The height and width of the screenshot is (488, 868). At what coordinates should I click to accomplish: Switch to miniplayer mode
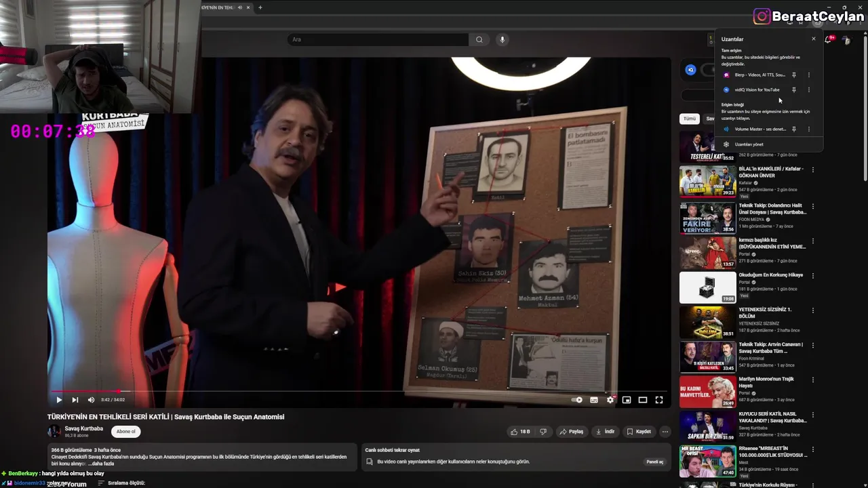(x=627, y=400)
